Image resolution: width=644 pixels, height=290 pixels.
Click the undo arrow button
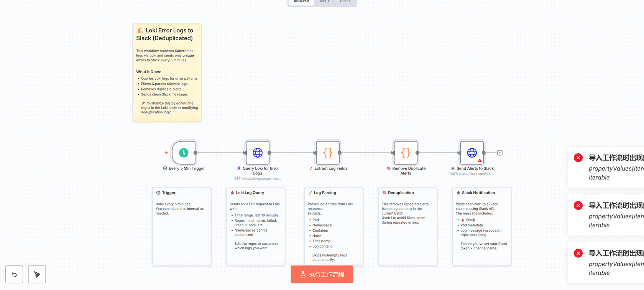point(14,274)
